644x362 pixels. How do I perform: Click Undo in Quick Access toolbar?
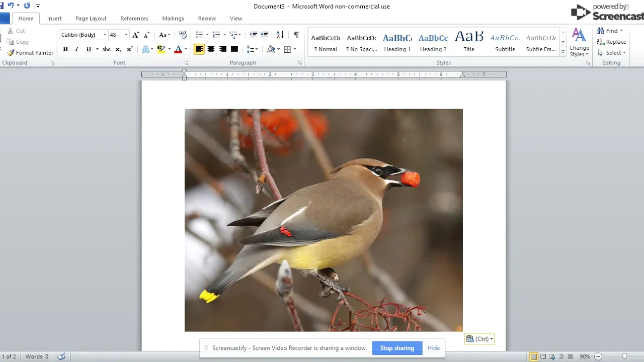[x=11, y=6]
